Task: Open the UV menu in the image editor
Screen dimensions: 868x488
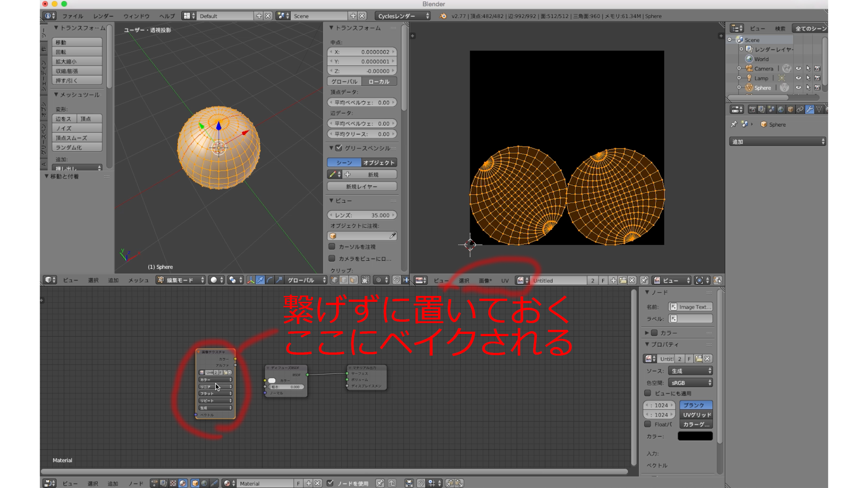Action: click(x=505, y=281)
